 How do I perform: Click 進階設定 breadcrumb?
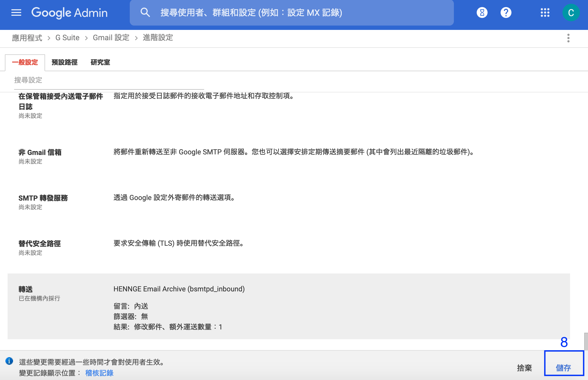tap(158, 38)
